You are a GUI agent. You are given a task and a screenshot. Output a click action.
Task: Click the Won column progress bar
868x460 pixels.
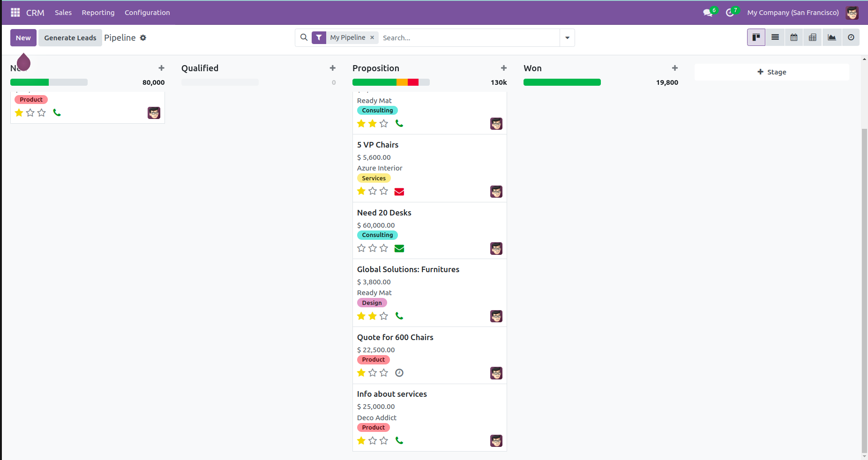[562, 82]
